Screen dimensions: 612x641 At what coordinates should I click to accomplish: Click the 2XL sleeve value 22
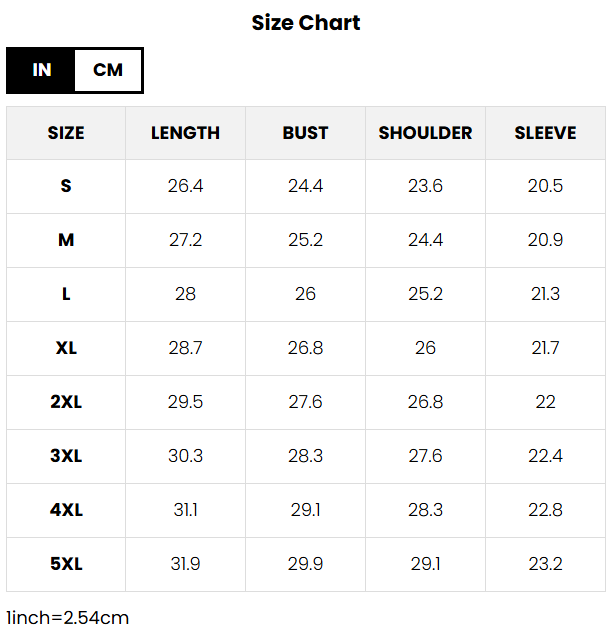545,402
